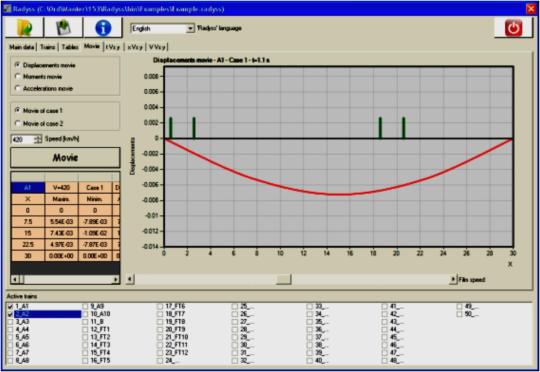Select the Accelerations movie option
Image resolution: width=540 pixels, height=372 pixels.
18,89
